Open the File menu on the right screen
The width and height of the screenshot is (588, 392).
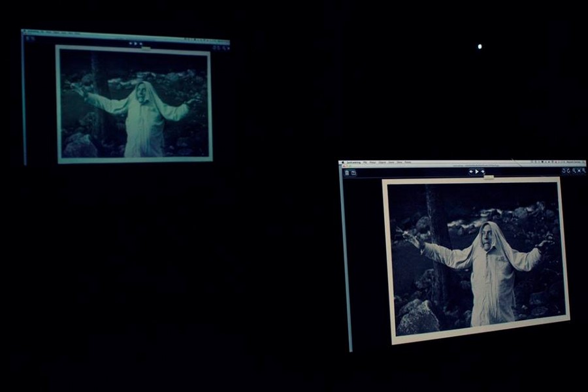365,163
